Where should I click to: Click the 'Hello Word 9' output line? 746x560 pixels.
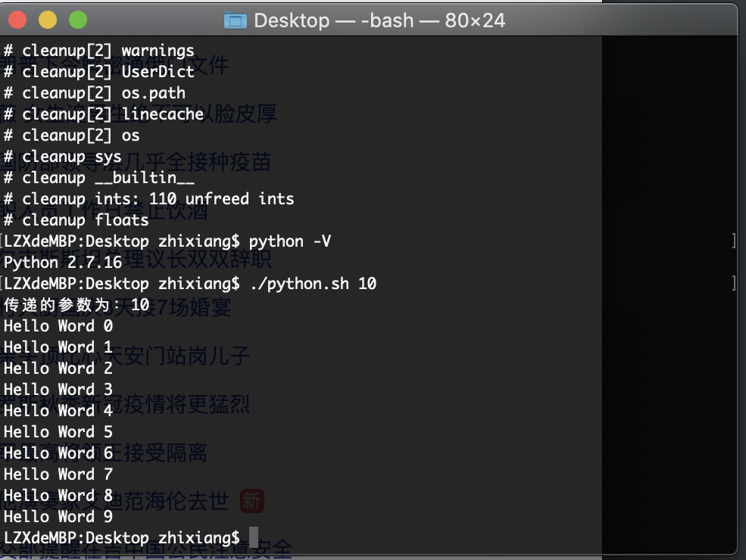[x=58, y=517]
